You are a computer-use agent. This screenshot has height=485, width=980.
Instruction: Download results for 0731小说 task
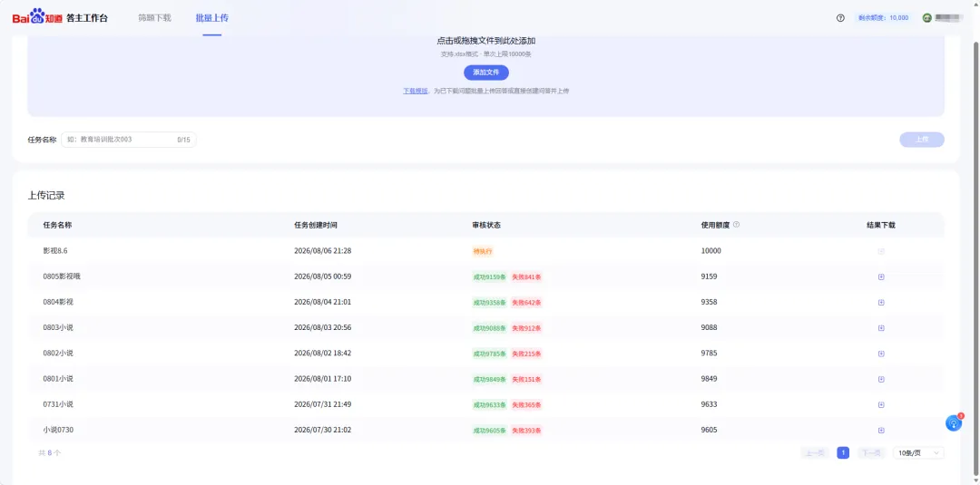click(x=881, y=404)
